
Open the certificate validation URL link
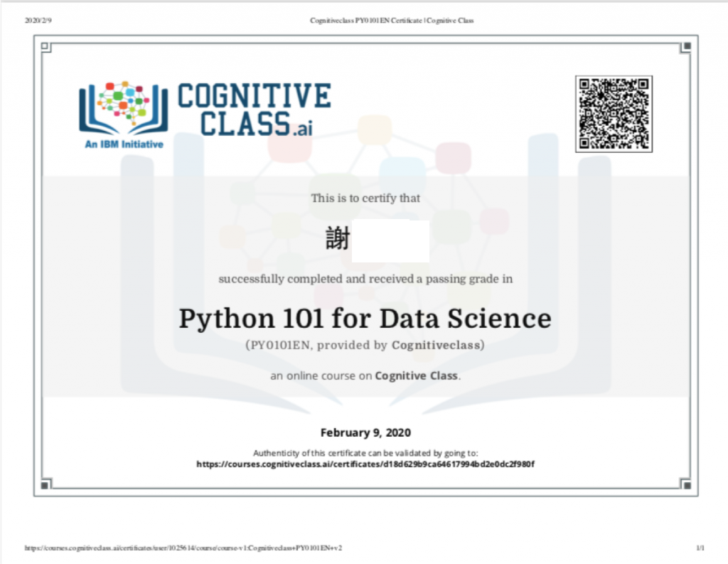365,464
